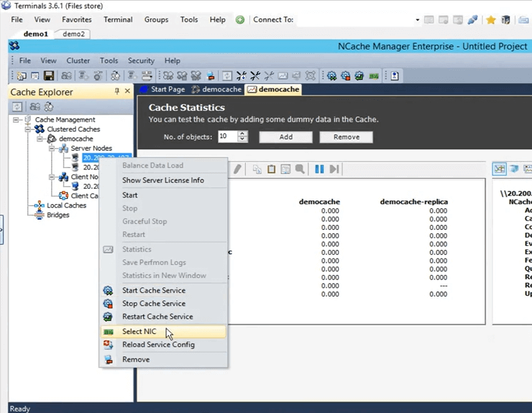Screen dimensions: 532x413
Task: Click the Connect To input box
Action: pyautogui.click(x=356, y=20)
